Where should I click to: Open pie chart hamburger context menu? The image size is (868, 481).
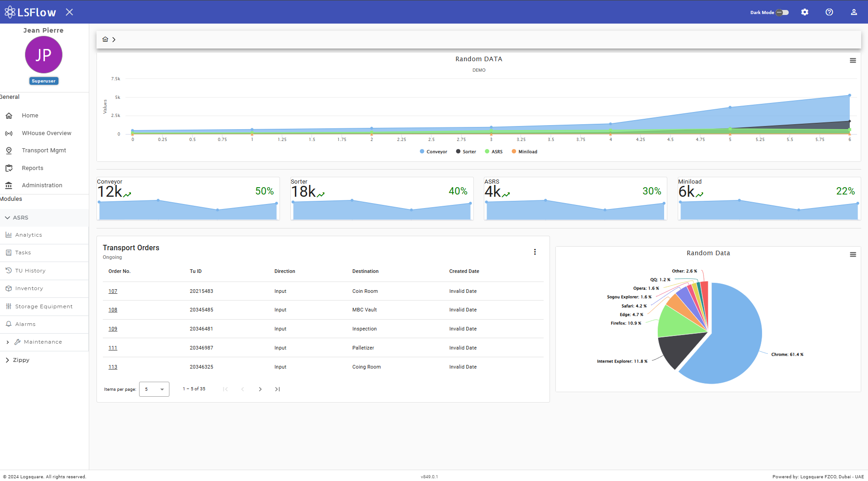coord(853,255)
